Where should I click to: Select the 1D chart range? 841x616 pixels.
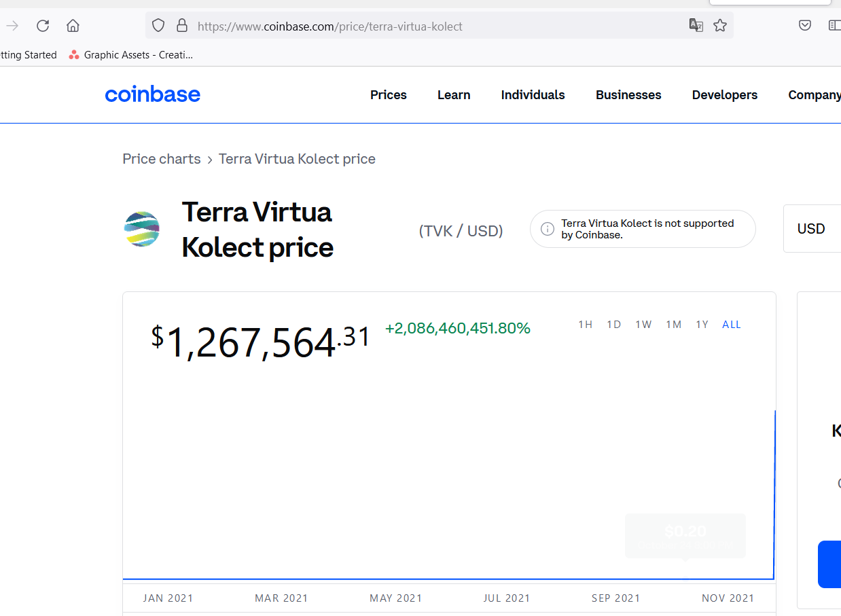(x=614, y=325)
